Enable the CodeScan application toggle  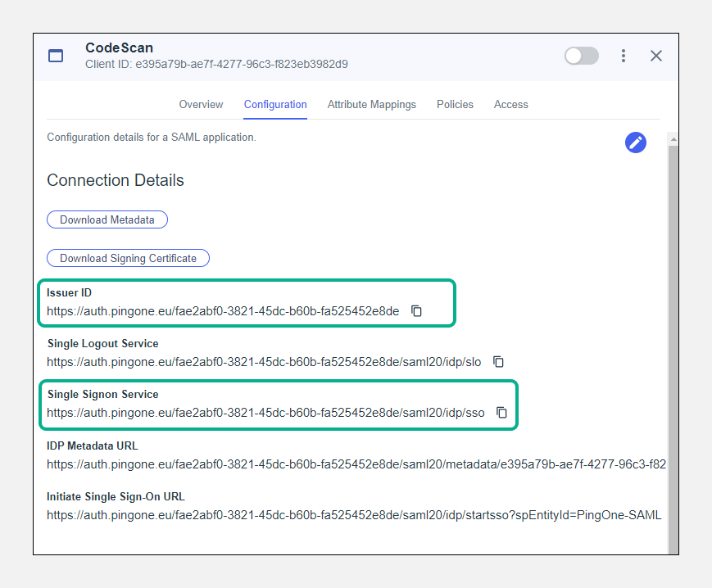click(581, 56)
